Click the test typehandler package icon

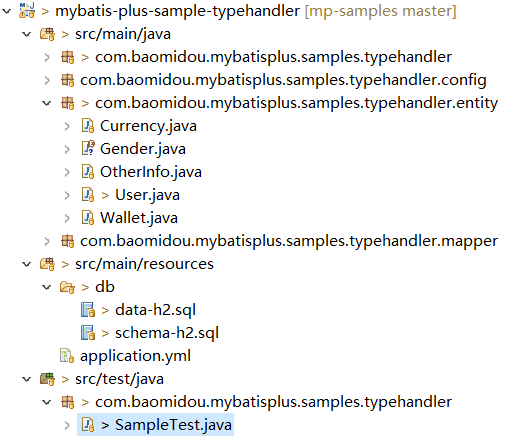click(x=68, y=402)
